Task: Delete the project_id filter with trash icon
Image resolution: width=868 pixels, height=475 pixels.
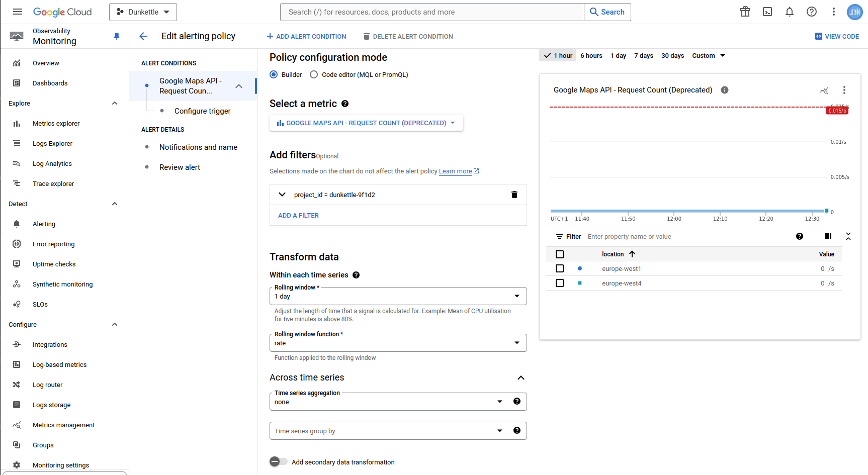Action: pos(514,195)
